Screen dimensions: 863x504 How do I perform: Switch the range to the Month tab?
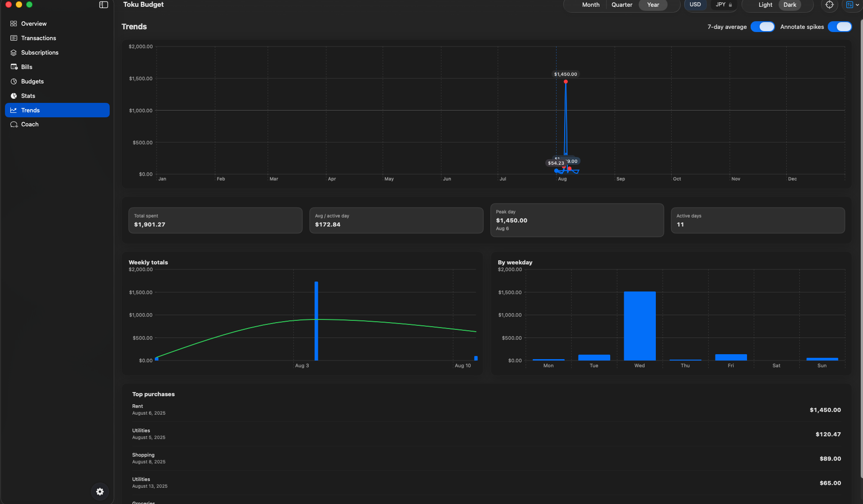(590, 5)
